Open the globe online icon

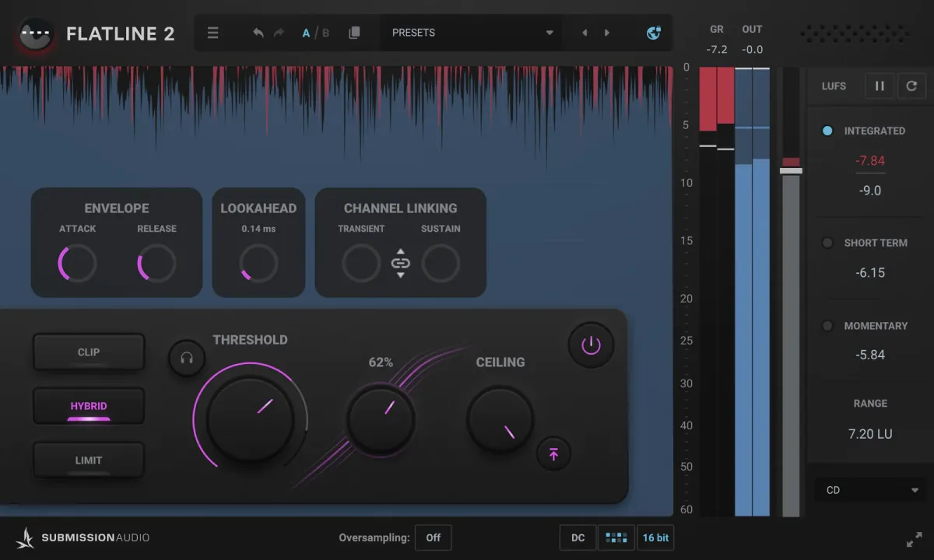pos(654,33)
